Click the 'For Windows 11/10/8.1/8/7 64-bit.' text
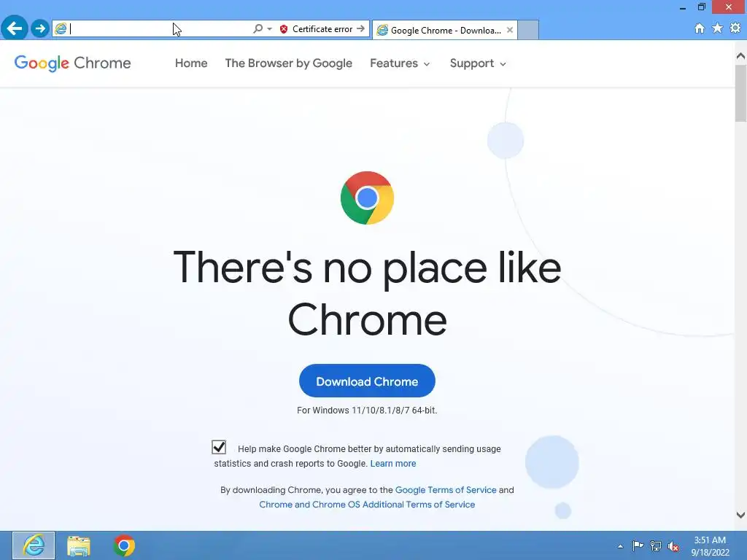The width and height of the screenshot is (747, 560). (367, 410)
